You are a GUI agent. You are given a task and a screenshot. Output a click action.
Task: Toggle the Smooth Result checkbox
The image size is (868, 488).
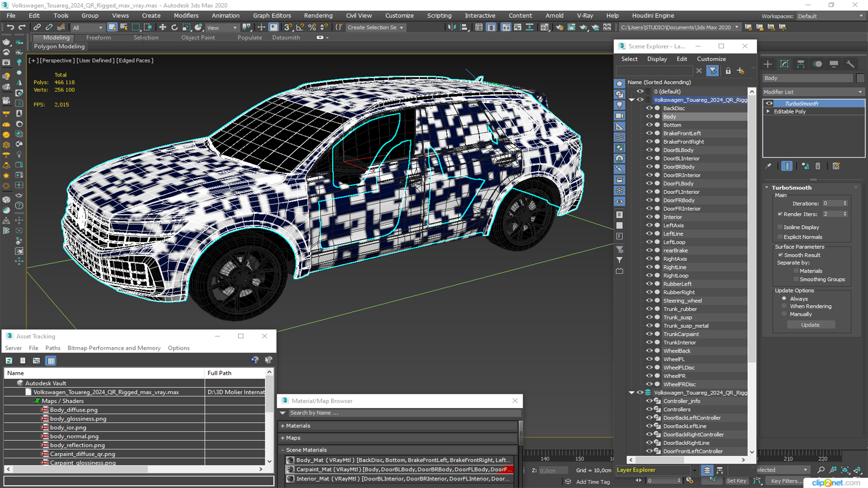(780, 255)
